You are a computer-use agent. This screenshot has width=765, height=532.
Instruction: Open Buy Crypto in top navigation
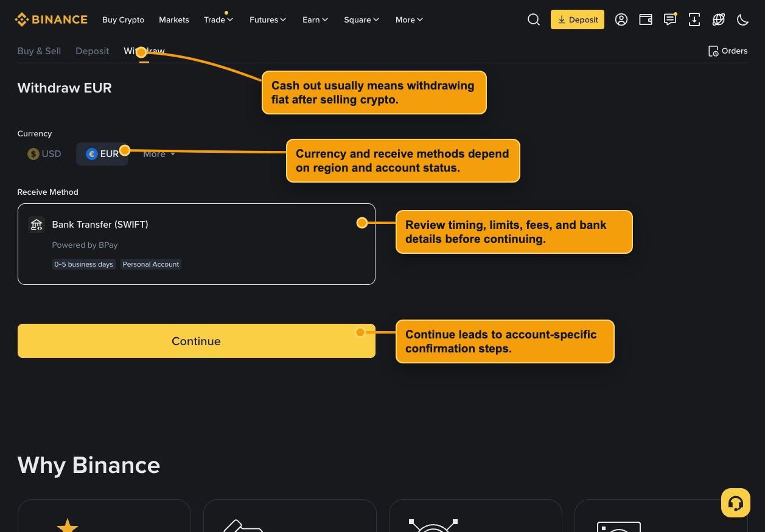click(x=124, y=19)
